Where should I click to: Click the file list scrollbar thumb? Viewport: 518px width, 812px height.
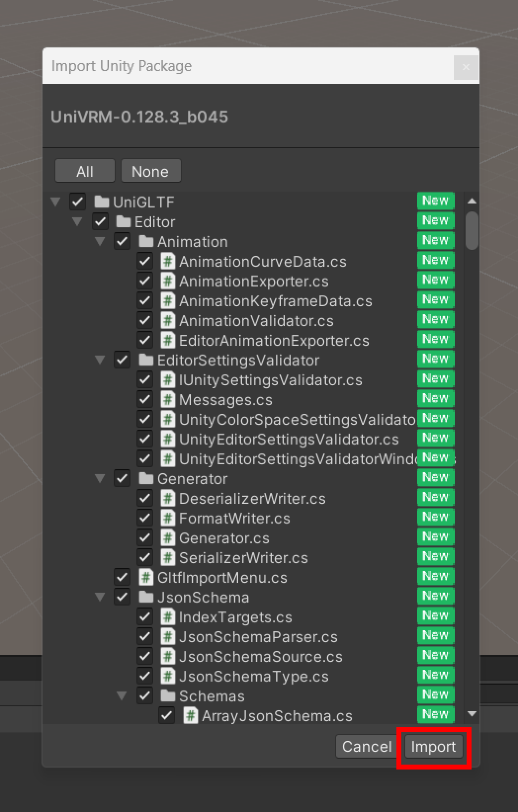pyautogui.click(x=472, y=231)
